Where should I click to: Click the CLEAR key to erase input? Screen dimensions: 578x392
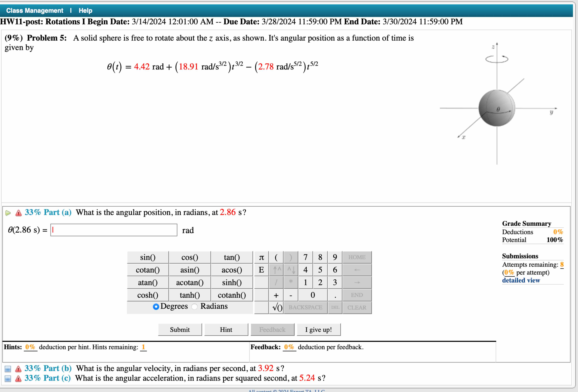pos(357,308)
